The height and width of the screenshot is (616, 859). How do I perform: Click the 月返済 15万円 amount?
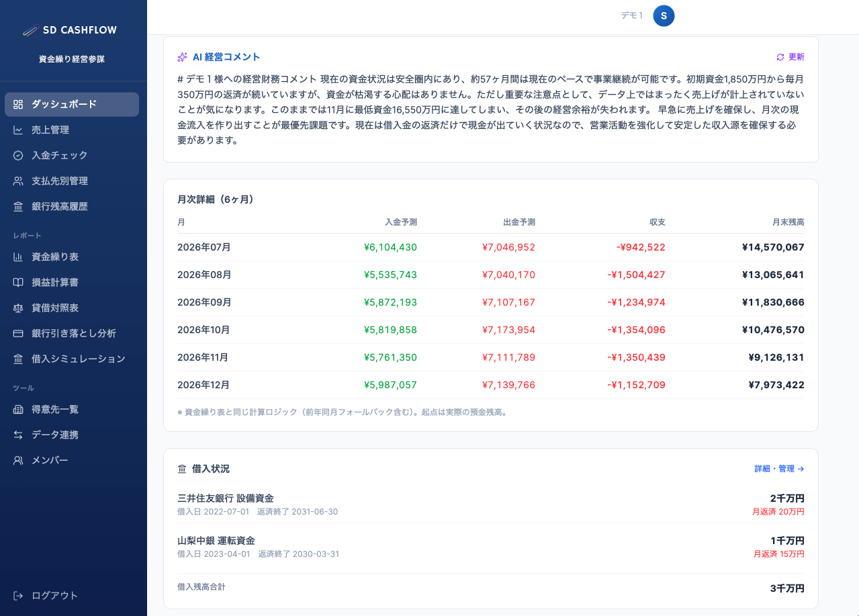tap(779, 554)
